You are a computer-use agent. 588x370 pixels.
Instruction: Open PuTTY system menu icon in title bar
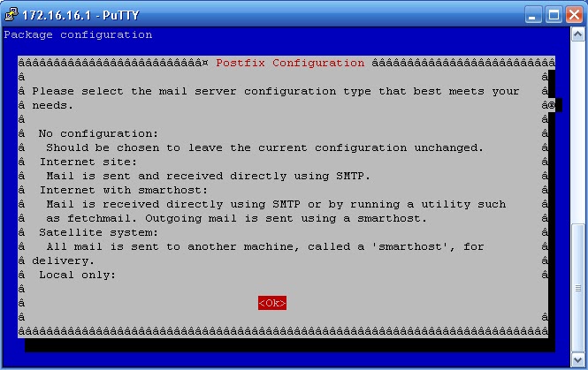[11, 14]
